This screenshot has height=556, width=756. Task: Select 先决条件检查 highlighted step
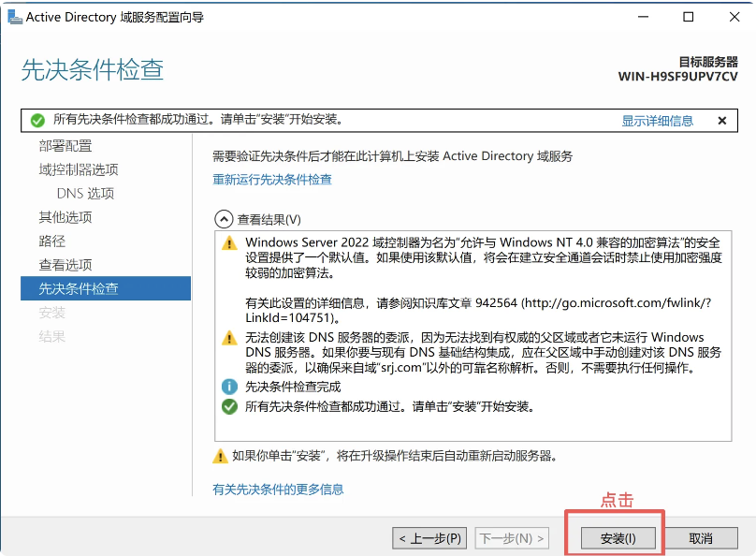point(79,288)
